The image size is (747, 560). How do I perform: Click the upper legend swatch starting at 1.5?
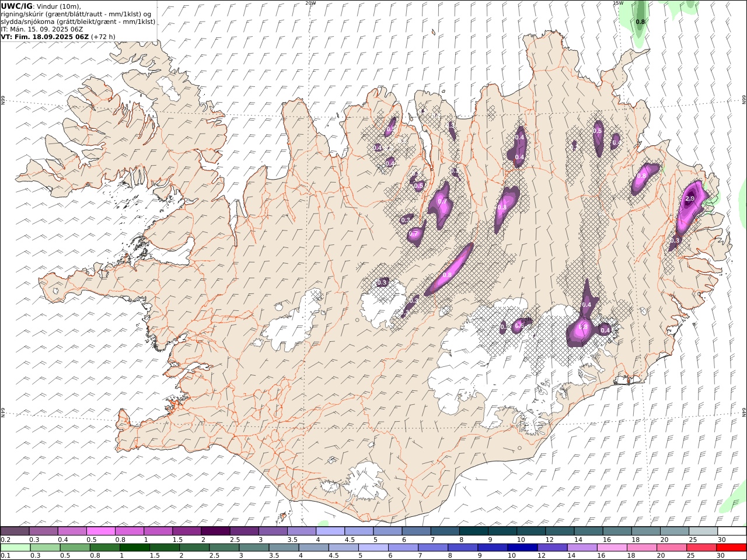[186, 531]
